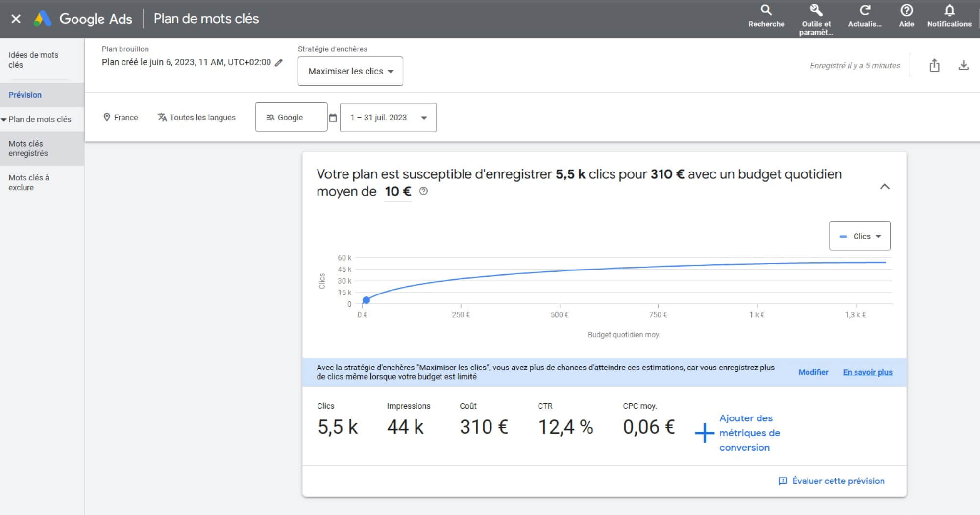The width and height of the screenshot is (980, 515).
Task: Click the calendar icon beside date range
Action: [333, 118]
